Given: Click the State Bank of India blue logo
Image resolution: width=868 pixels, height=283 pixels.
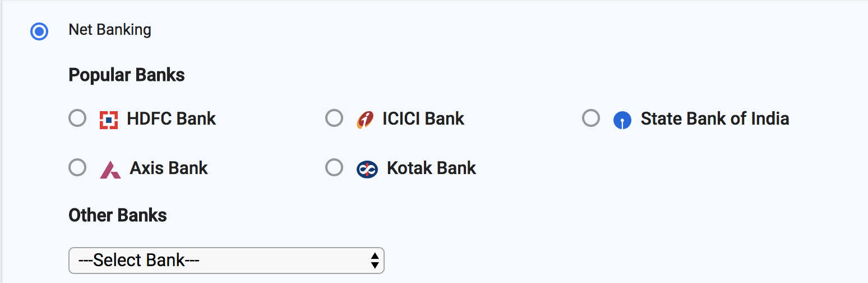Looking at the screenshot, I should point(622,120).
